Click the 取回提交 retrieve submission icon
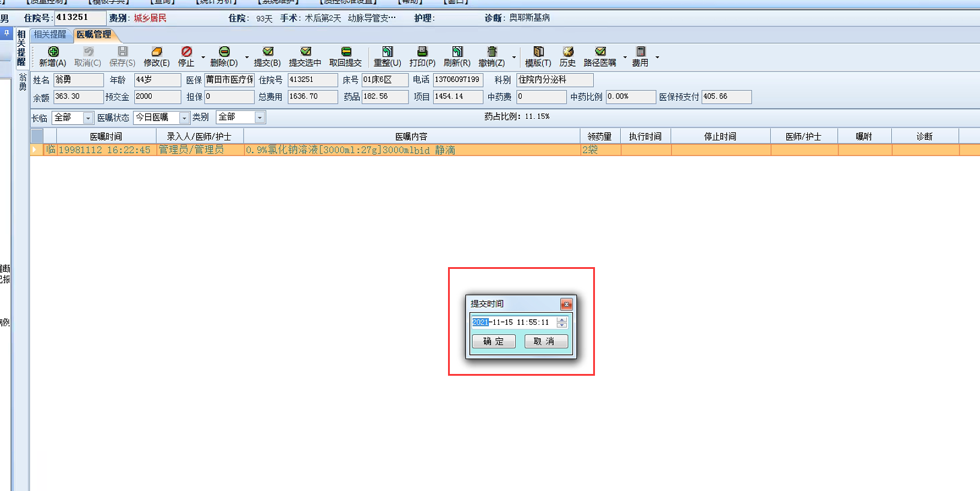980x491 pixels. [x=346, y=52]
